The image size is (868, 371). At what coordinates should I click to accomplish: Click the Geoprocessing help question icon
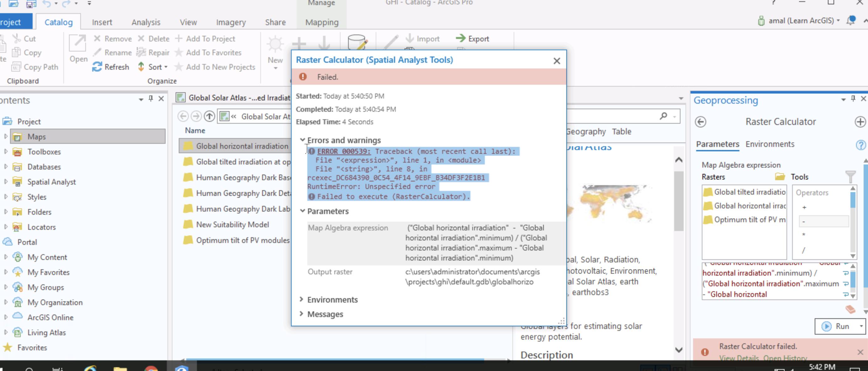[860, 145]
